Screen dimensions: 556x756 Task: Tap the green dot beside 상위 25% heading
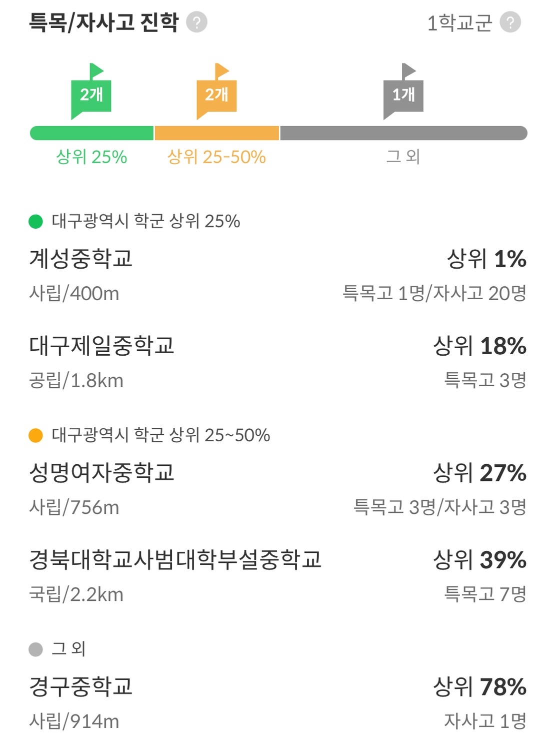[35, 221]
